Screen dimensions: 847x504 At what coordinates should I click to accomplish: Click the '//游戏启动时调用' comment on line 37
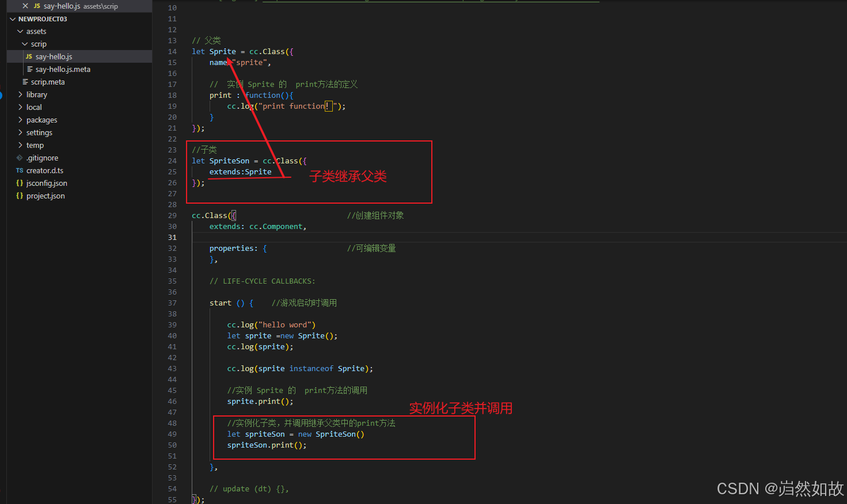[304, 303]
